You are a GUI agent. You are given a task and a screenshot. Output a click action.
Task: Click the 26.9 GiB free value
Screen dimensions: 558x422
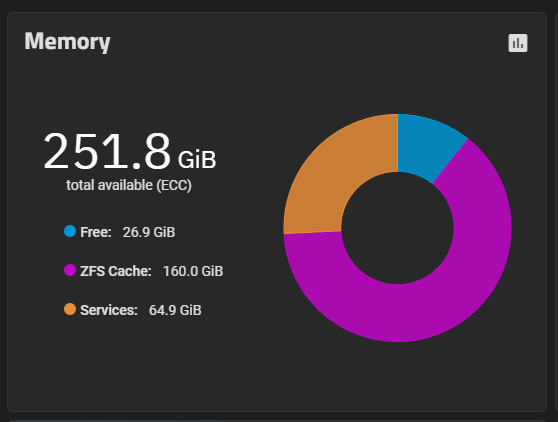(x=149, y=232)
